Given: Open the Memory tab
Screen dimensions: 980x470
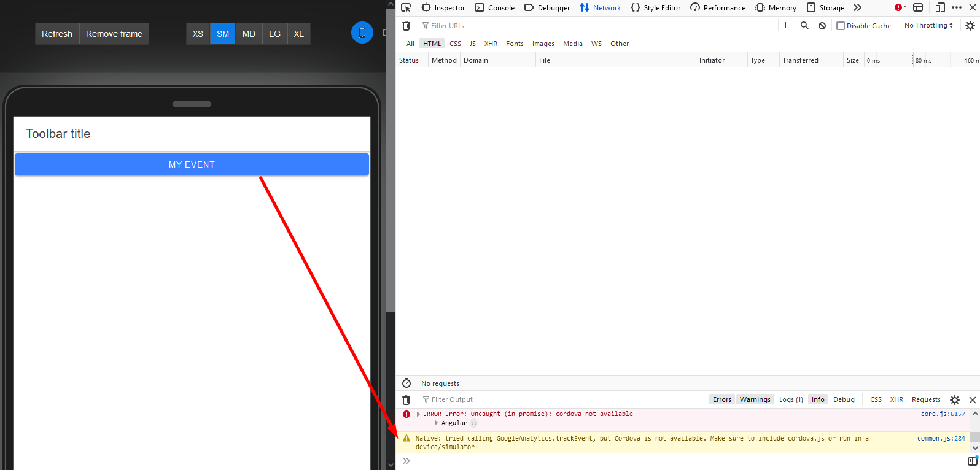Looking at the screenshot, I should [x=776, y=7].
